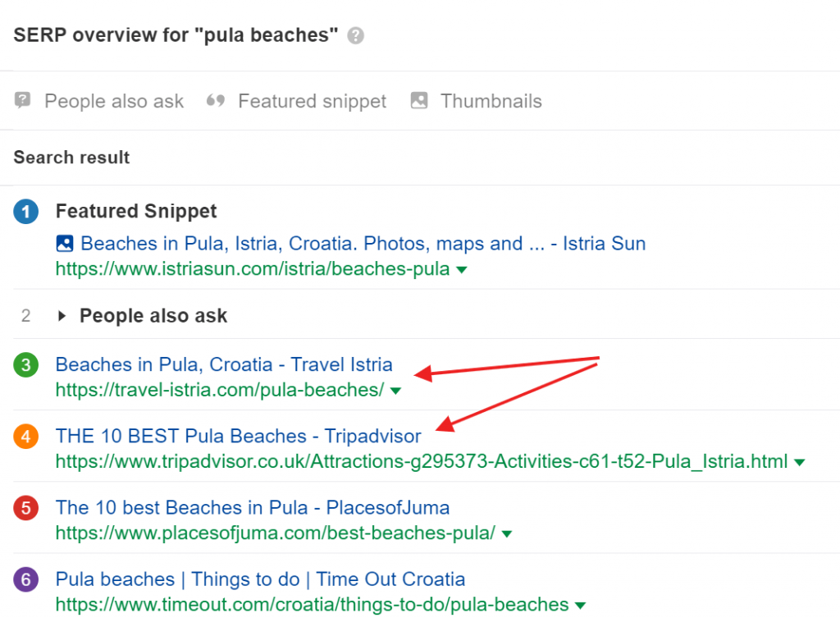Open dropdown next to timeout.com URL
Viewport: 840px width, 618px height.
581,606
